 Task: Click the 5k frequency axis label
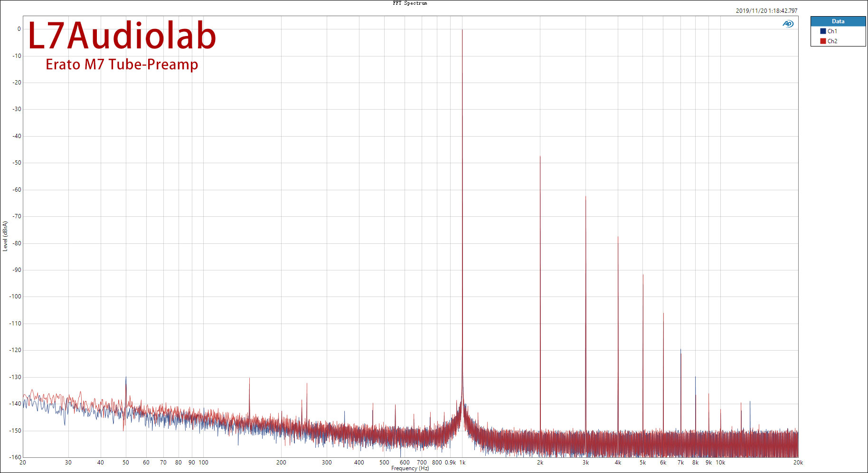(x=642, y=463)
